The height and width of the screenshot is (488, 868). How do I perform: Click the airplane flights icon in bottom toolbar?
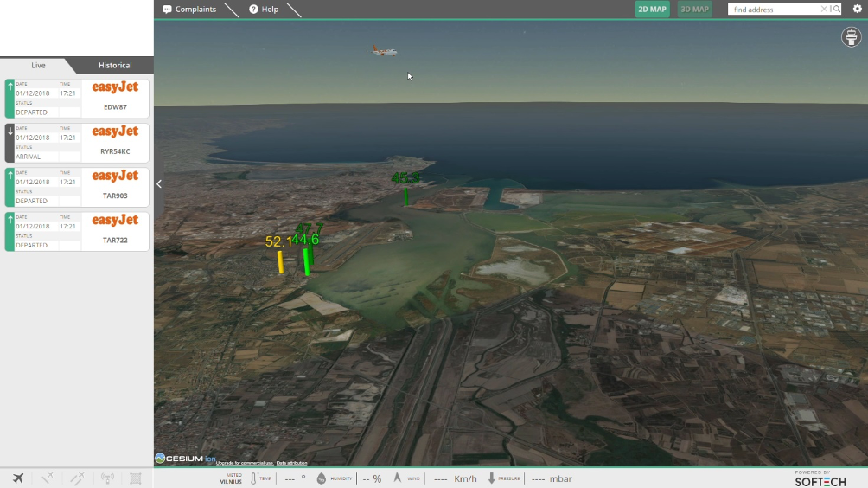pyautogui.click(x=18, y=478)
